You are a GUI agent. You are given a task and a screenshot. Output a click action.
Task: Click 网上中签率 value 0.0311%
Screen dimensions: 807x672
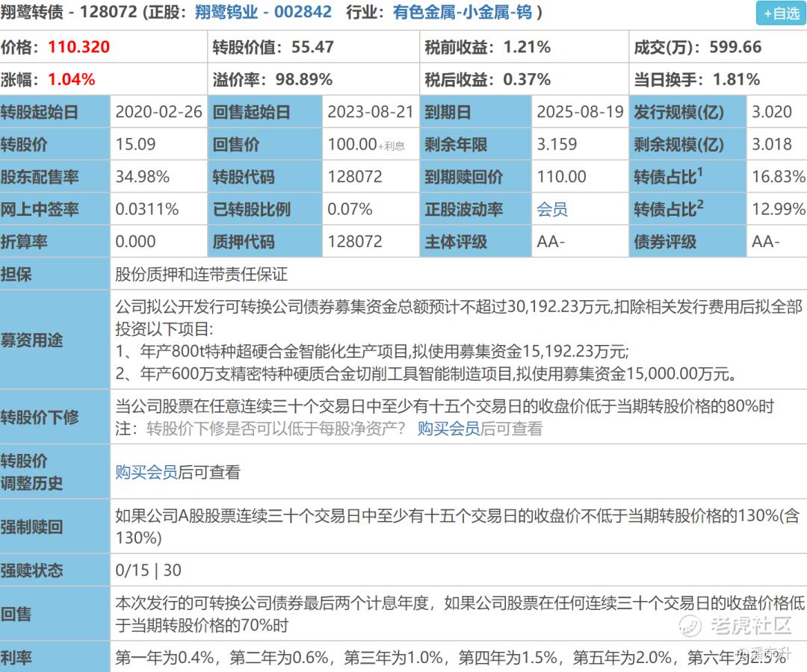pos(146,209)
